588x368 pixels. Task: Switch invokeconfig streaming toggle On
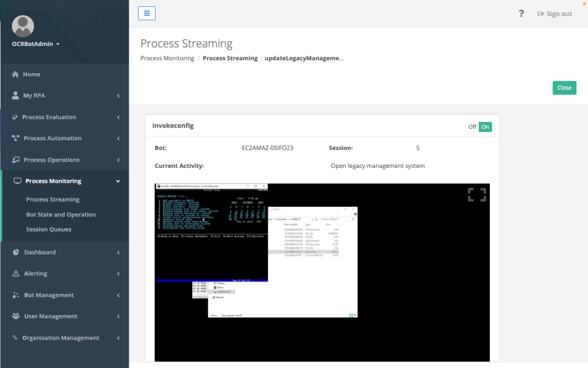click(485, 127)
